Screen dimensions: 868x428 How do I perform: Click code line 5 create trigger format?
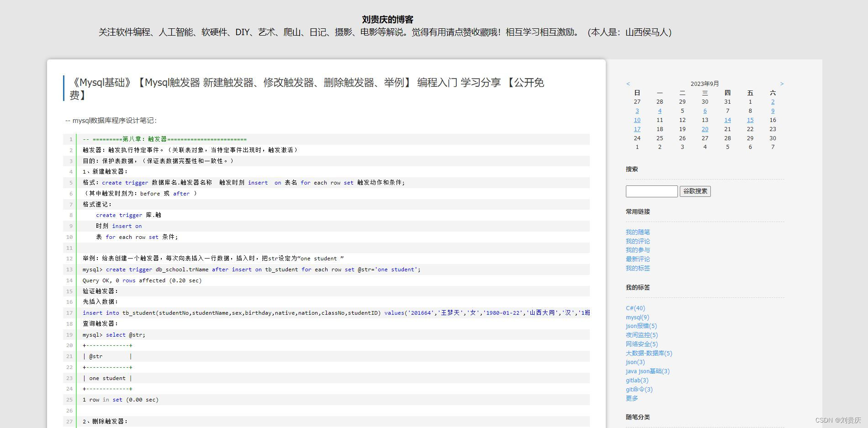(x=243, y=183)
